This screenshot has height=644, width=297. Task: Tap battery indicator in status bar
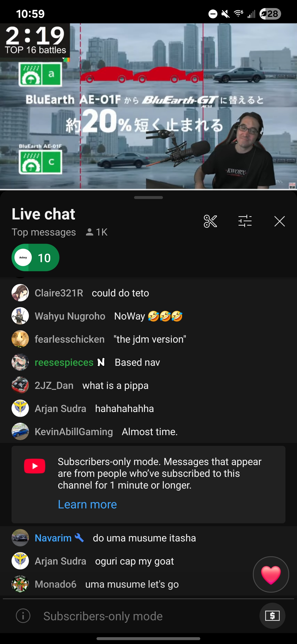(270, 14)
